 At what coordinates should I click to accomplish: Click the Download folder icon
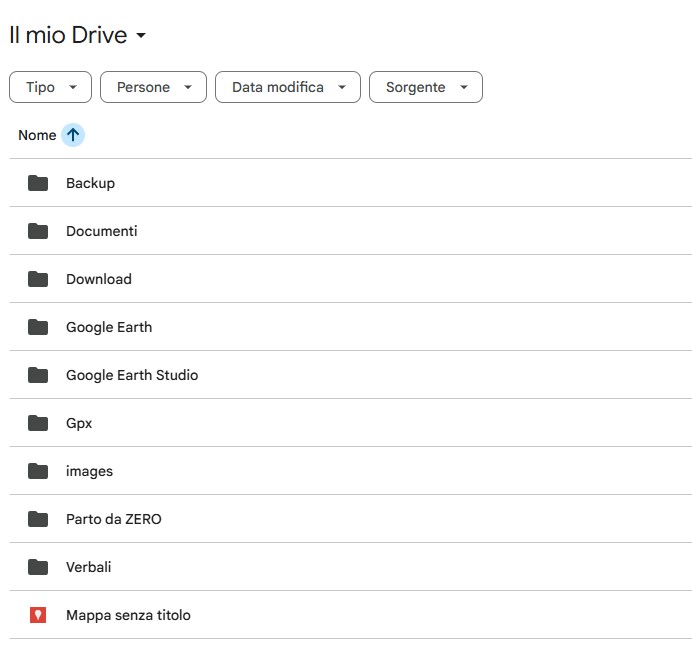point(38,279)
